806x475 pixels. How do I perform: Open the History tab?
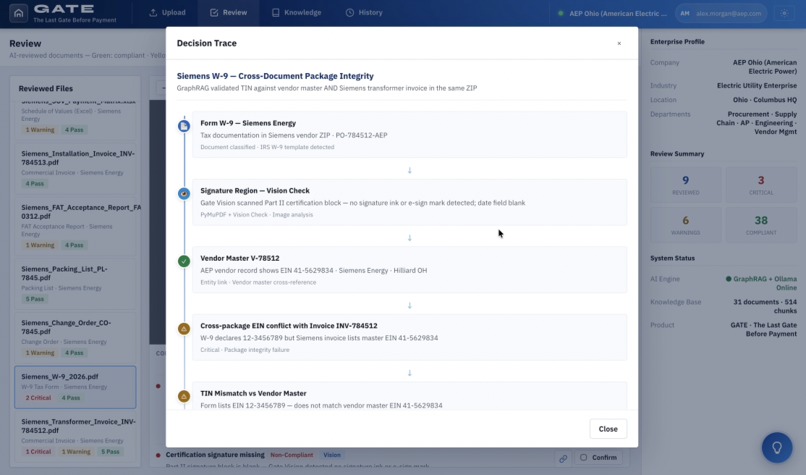coord(364,12)
